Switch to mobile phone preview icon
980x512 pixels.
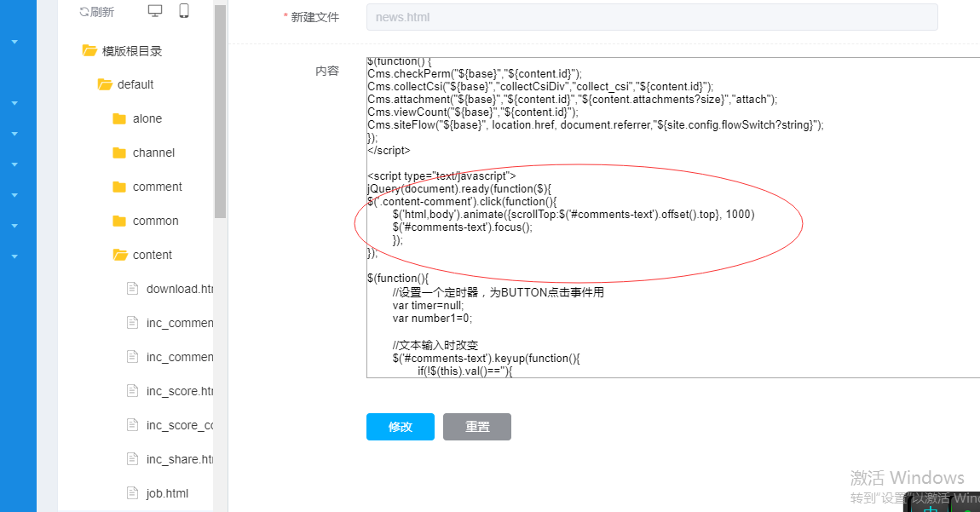184,10
